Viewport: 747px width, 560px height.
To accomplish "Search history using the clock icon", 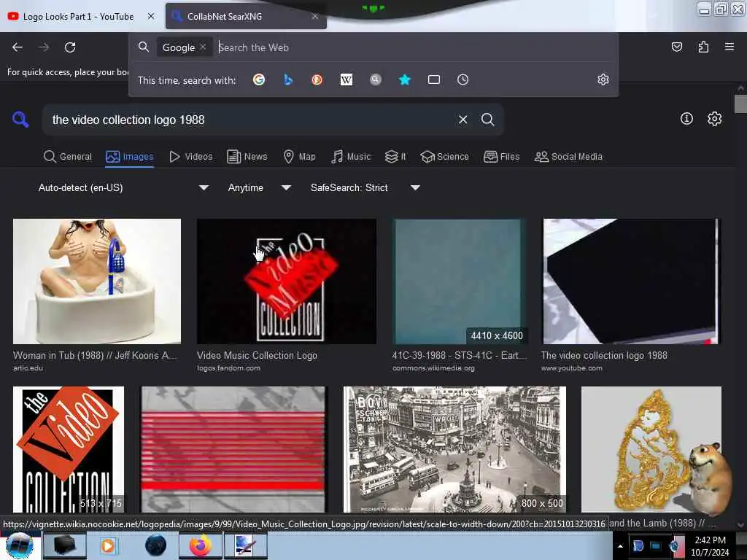I will click(x=463, y=79).
